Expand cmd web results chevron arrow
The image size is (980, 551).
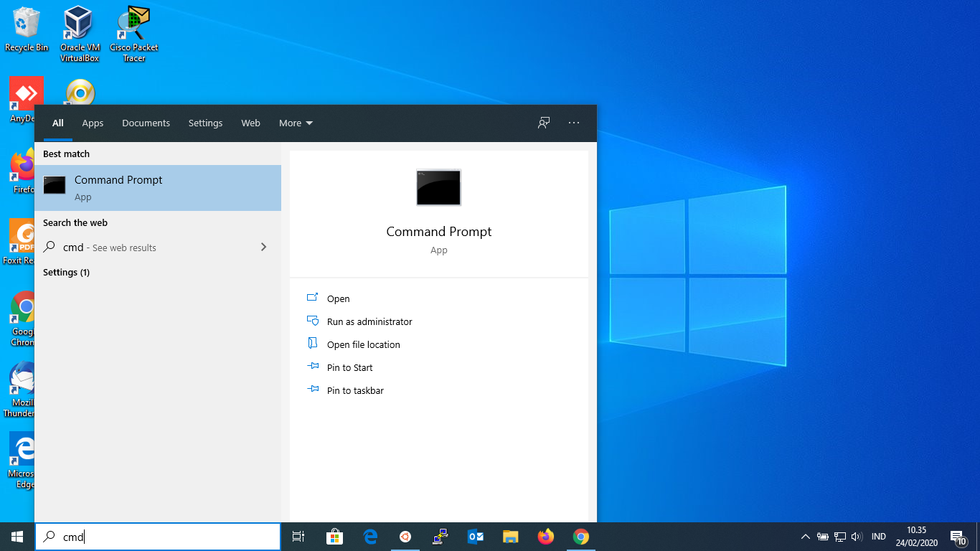point(263,247)
